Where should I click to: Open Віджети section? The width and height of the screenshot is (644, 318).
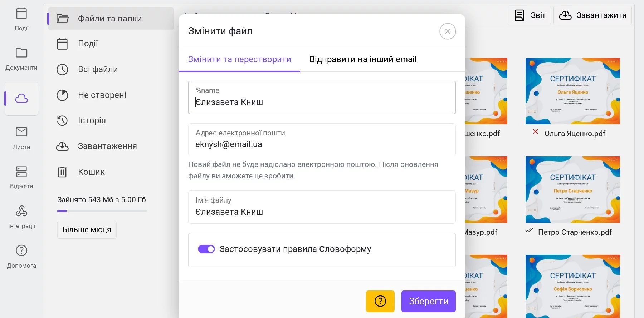21,178
